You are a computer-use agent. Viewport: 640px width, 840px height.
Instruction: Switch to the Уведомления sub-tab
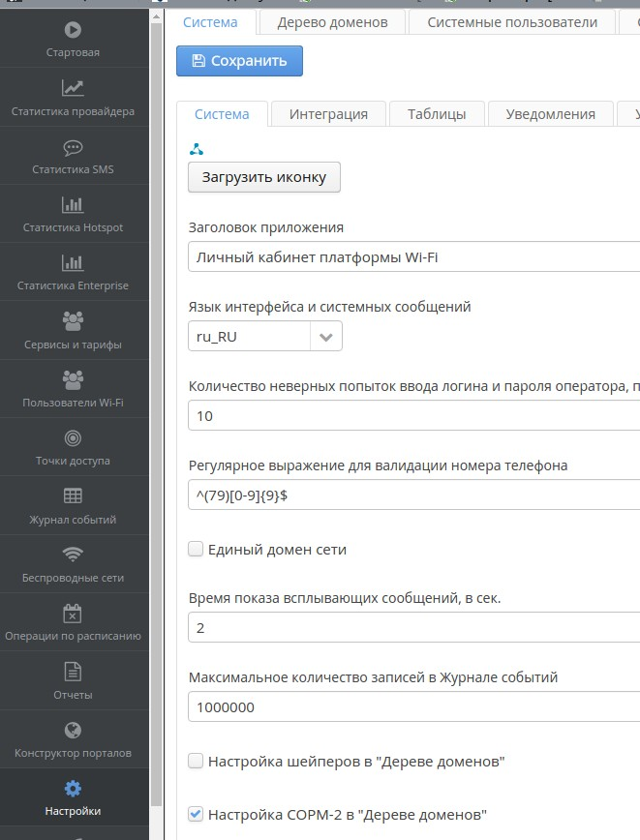(x=550, y=114)
